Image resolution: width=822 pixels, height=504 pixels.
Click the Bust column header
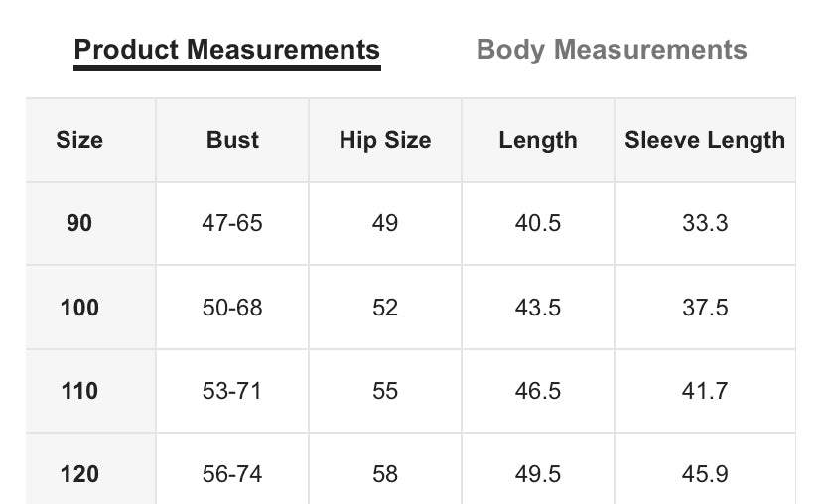[x=232, y=140]
